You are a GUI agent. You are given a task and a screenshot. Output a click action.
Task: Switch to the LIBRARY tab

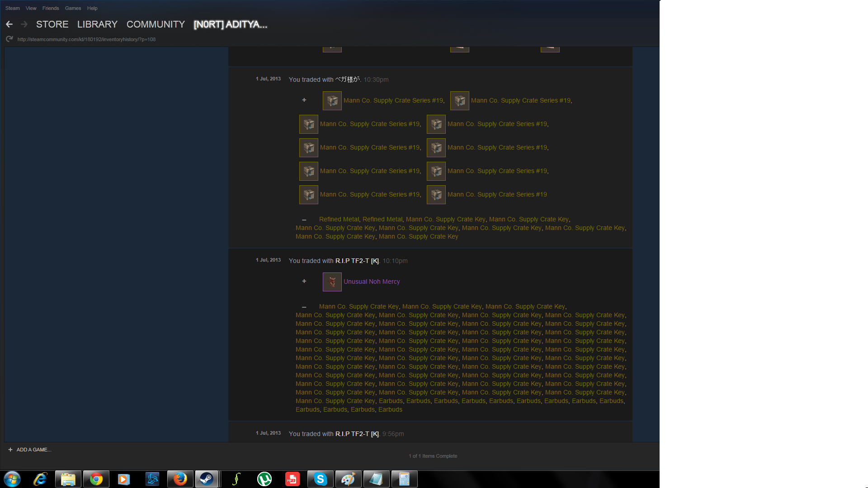tap(97, 24)
